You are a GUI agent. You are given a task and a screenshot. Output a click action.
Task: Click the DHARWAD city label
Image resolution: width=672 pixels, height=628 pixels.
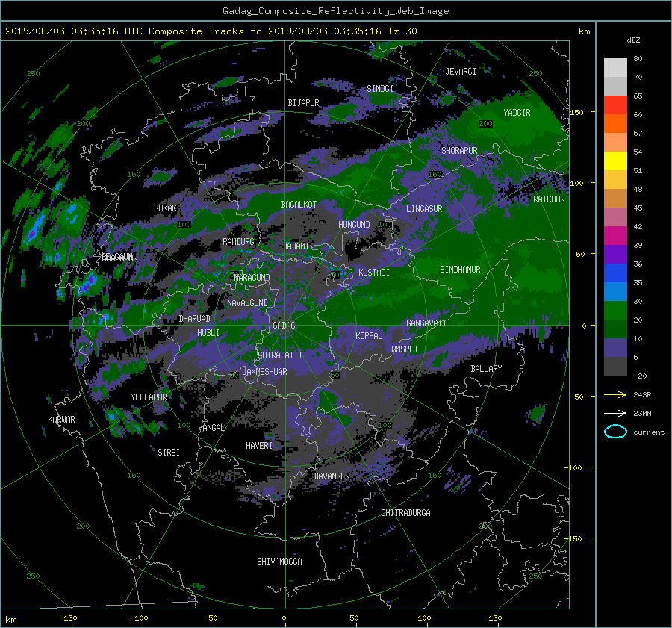click(x=195, y=319)
